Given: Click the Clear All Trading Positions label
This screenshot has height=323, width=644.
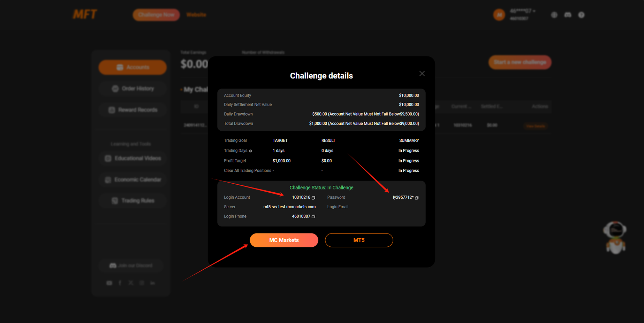Looking at the screenshot, I should tap(248, 171).
